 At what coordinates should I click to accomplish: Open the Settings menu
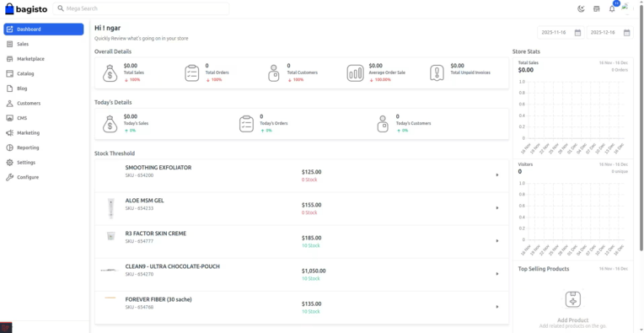click(x=44, y=162)
